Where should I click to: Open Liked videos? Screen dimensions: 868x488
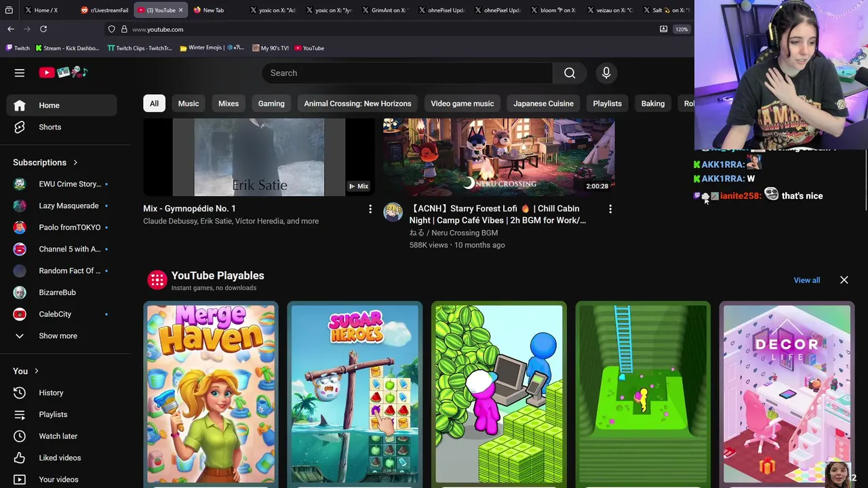click(62, 457)
